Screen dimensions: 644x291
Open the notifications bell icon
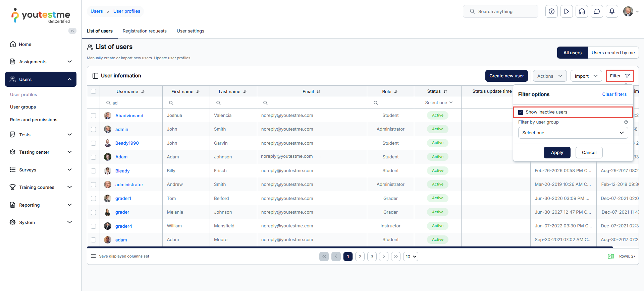612,11
